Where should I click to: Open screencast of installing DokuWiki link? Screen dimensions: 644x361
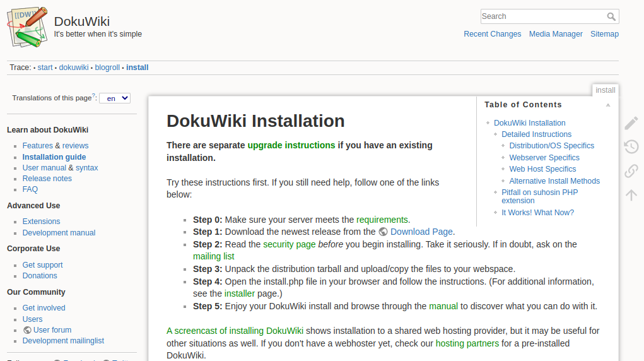tap(235, 331)
